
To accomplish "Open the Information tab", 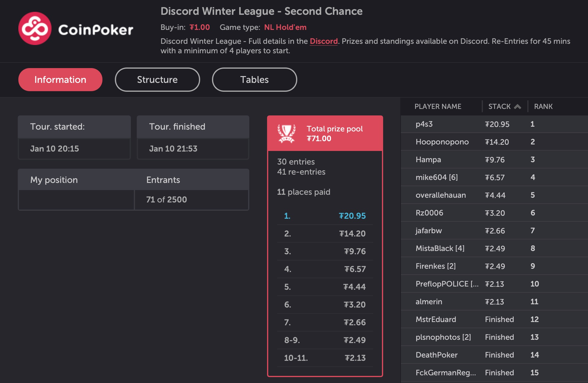I will click(x=60, y=80).
